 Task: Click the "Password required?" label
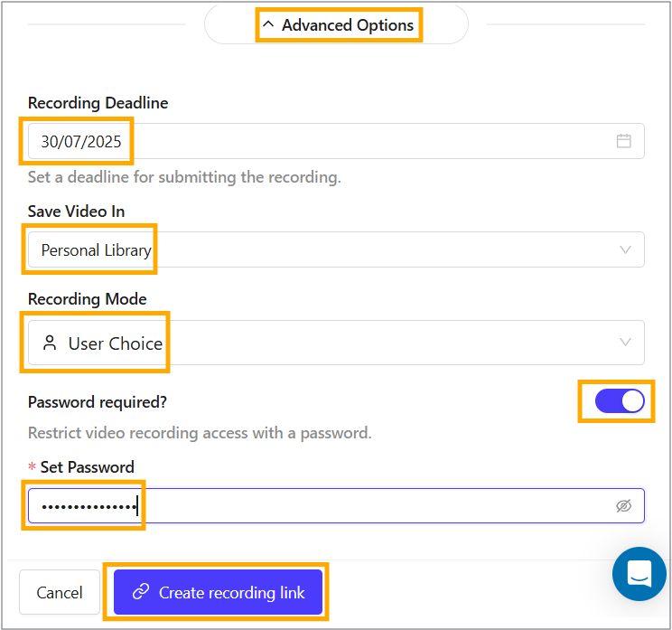(98, 402)
